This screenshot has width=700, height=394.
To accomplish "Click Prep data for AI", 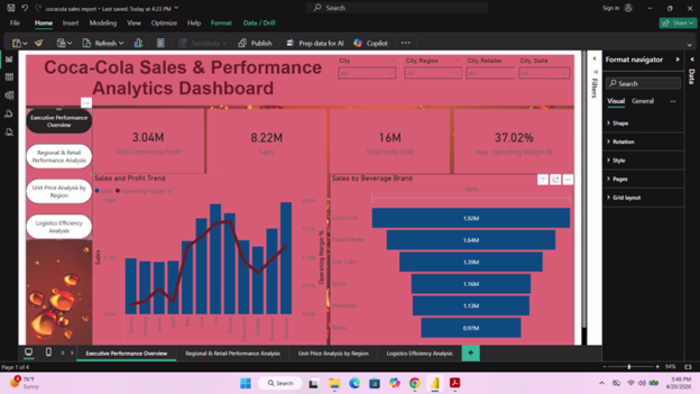I will click(x=315, y=43).
